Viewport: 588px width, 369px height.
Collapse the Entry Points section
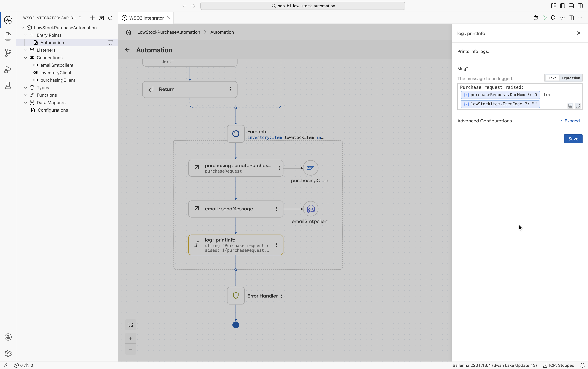click(x=25, y=35)
